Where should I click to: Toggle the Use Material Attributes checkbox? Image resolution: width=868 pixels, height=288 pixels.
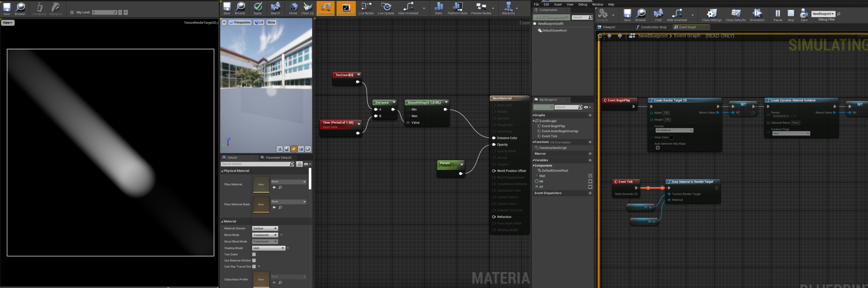tap(254, 261)
